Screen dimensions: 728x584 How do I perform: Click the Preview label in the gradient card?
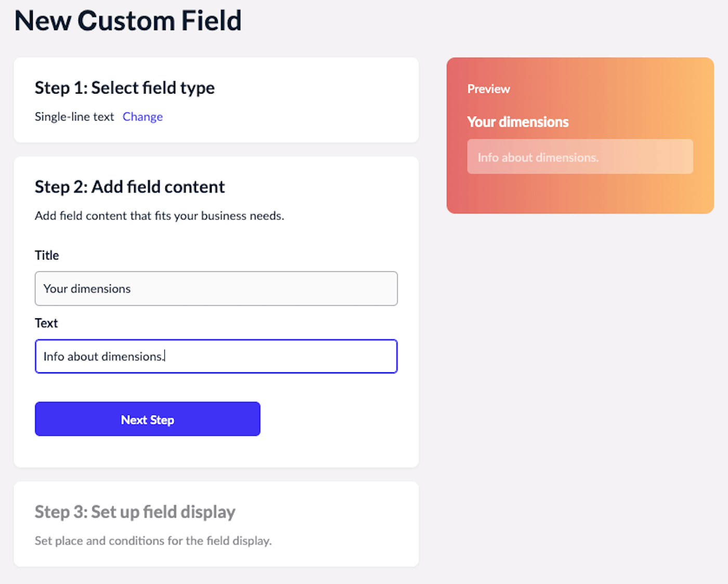tap(488, 89)
